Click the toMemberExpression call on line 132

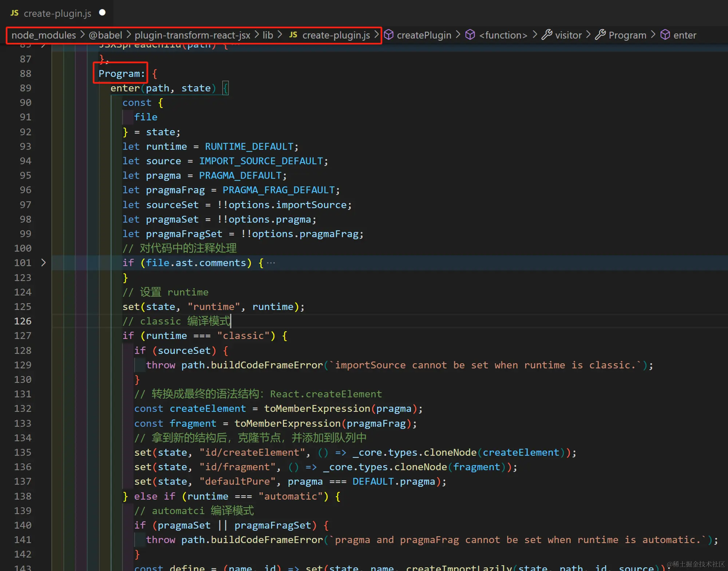click(317, 408)
